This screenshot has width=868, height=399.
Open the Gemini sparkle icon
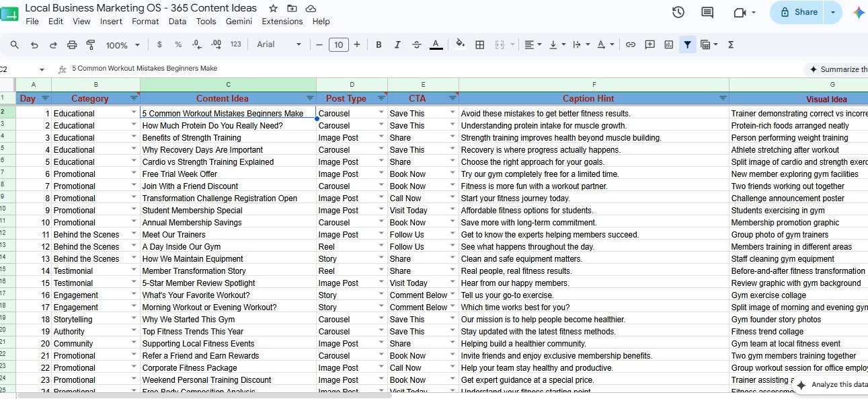pos(859,12)
